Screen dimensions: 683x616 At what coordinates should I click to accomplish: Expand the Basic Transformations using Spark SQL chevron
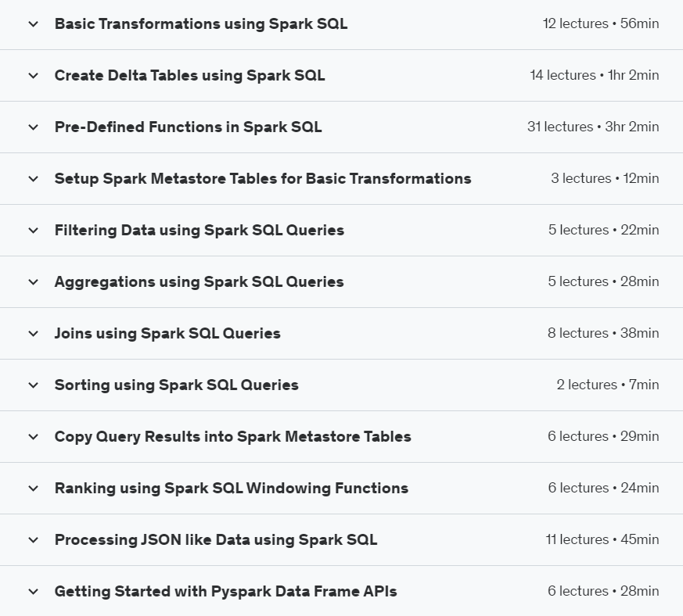click(33, 24)
